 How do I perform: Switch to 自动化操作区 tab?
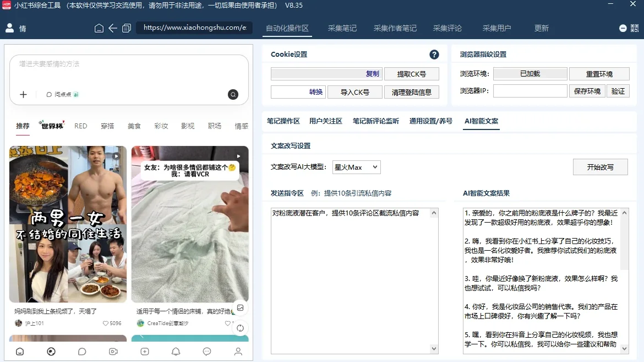287,28
